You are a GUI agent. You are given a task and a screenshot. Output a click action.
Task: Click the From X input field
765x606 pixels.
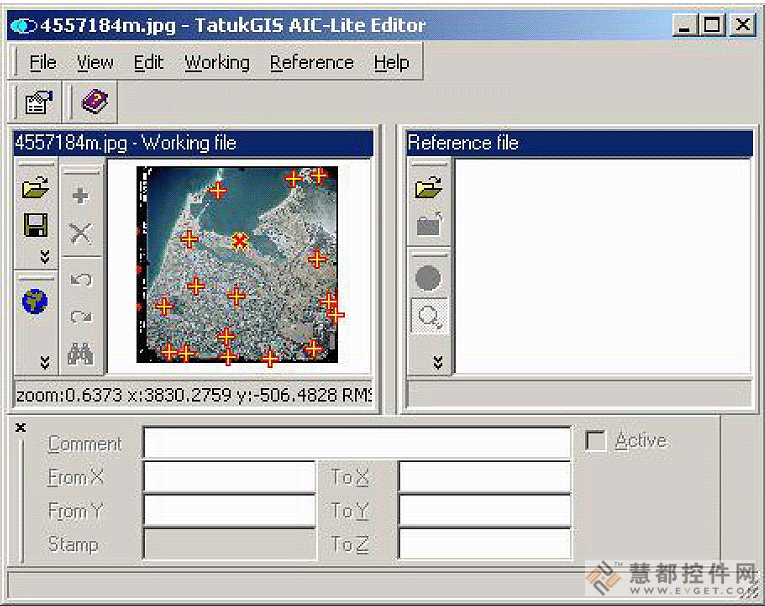tap(229, 477)
